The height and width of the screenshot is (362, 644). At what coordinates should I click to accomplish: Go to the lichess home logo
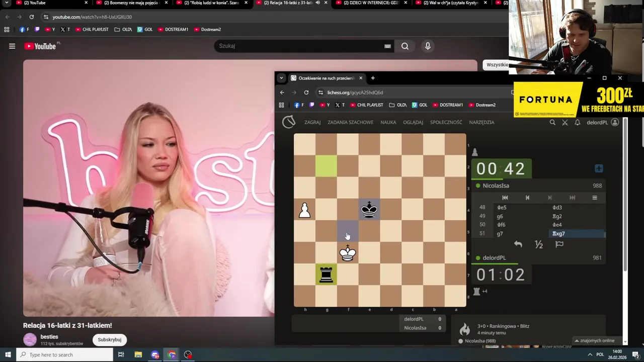[x=289, y=122]
